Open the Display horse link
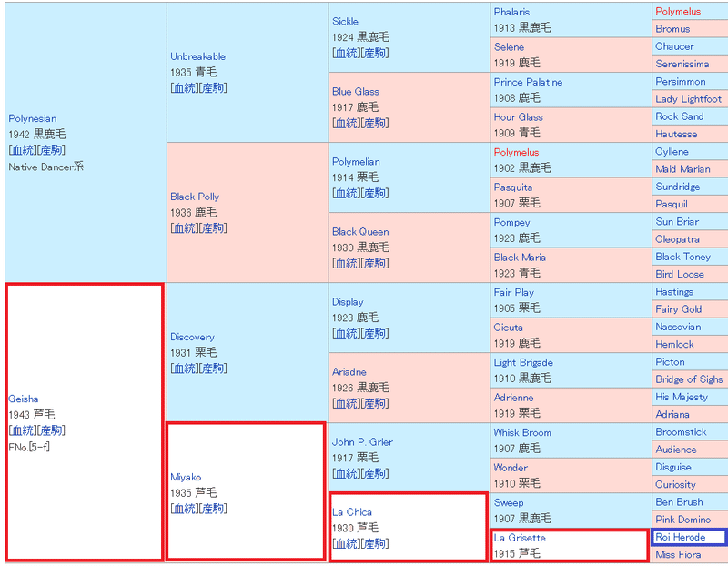The width and height of the screenshot is (728, 566). click(x=348, y=302)
